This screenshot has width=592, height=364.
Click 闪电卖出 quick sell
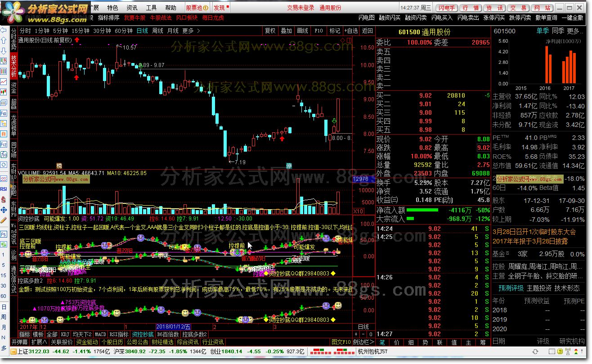(468, 18)
